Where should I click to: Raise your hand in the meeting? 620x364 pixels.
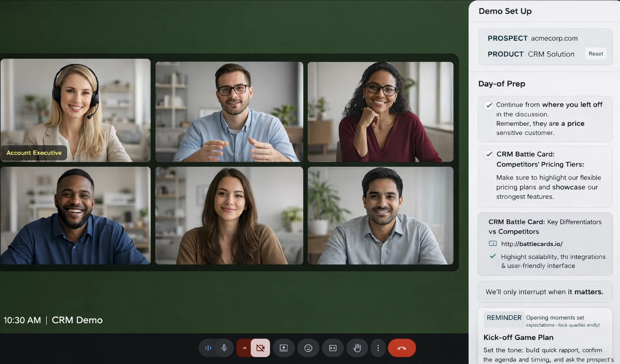click(357, 348)
